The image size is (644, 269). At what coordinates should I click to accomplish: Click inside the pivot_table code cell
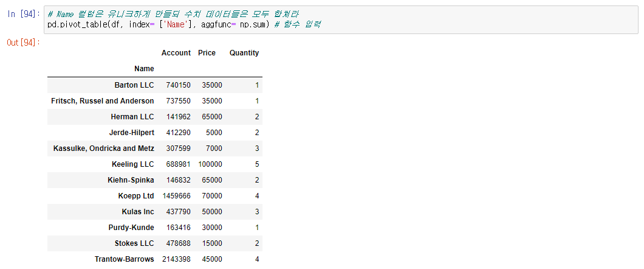click(341, 19)
